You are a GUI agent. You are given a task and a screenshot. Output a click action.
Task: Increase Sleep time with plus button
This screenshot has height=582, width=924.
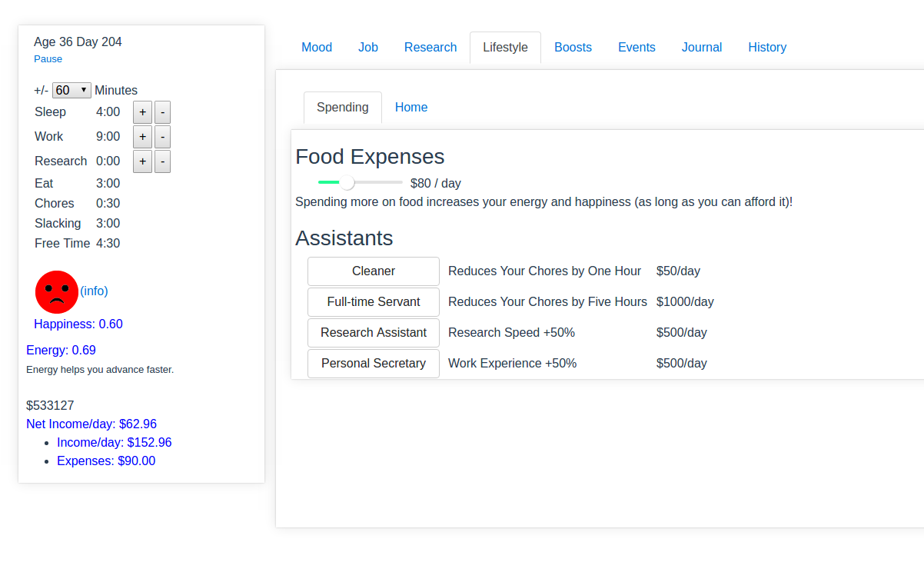click(142, 112)
